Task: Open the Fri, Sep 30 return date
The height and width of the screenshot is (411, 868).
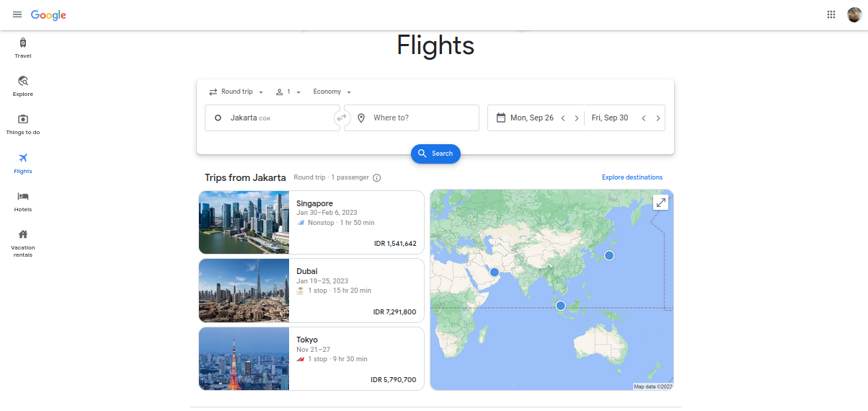Action: coord(610,118)
